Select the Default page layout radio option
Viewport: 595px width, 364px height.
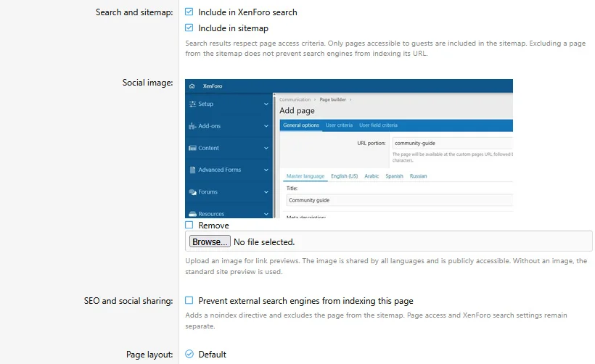pos(189,354)
